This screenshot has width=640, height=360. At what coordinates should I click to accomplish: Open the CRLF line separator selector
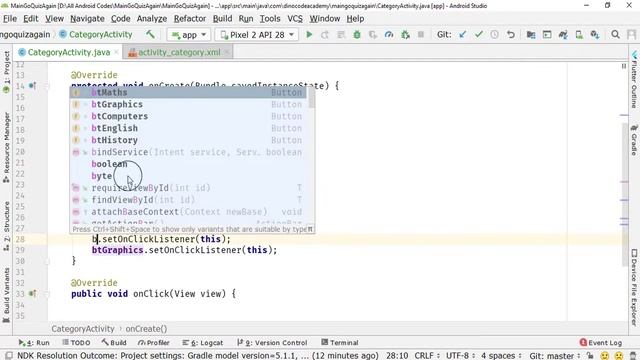[x=427, y=356]
